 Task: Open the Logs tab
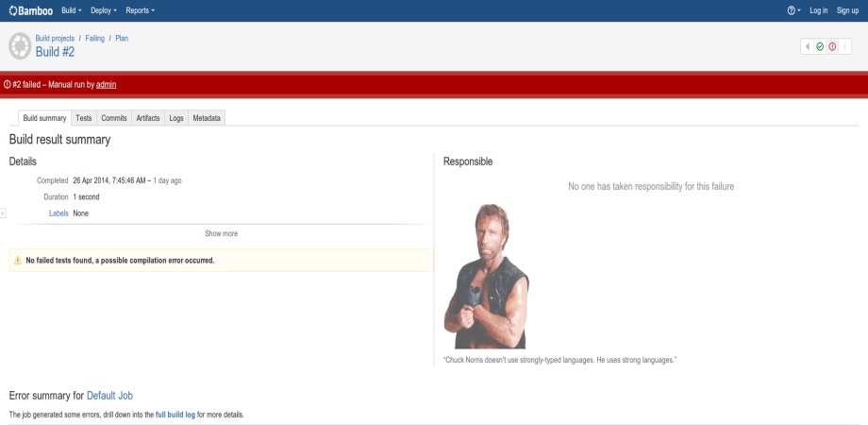176,118
